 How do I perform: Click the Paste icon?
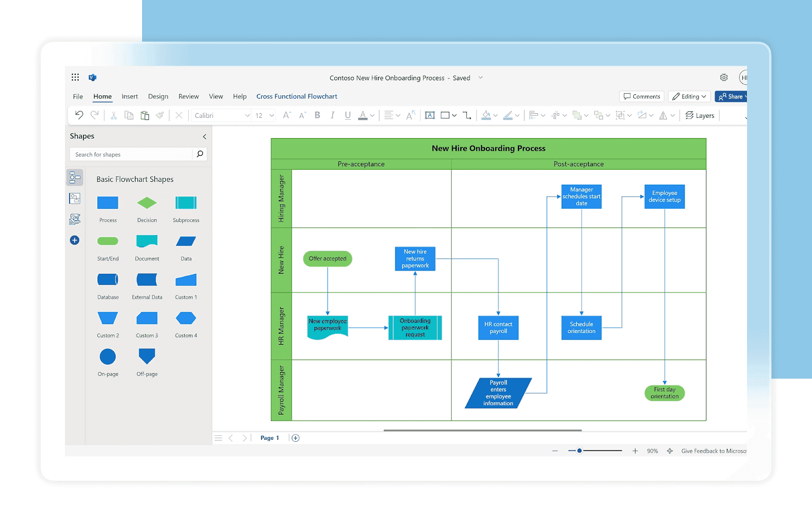(145, 115)
